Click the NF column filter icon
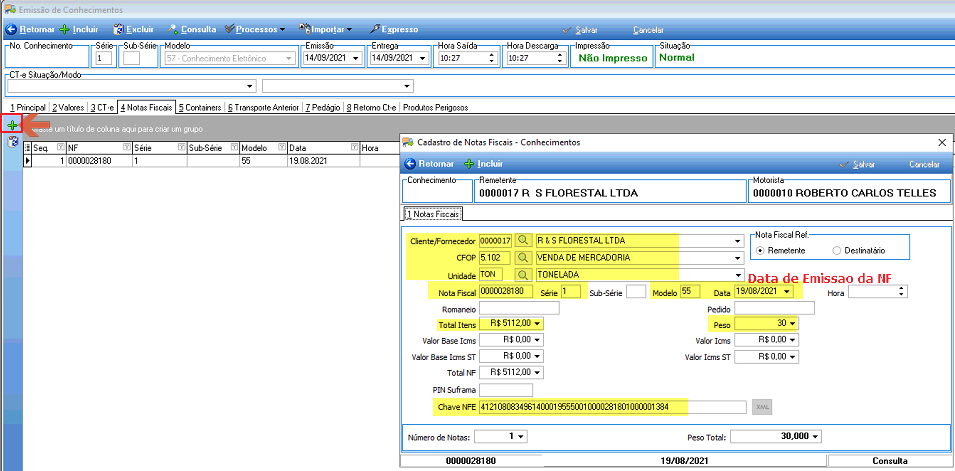Viewport: 955px width, 471px height. 126,147
